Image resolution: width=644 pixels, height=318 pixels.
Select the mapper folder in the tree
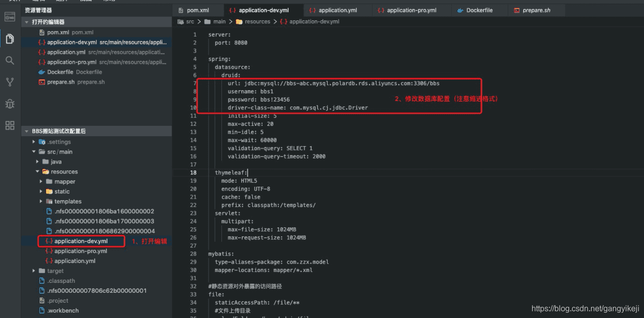97,181
